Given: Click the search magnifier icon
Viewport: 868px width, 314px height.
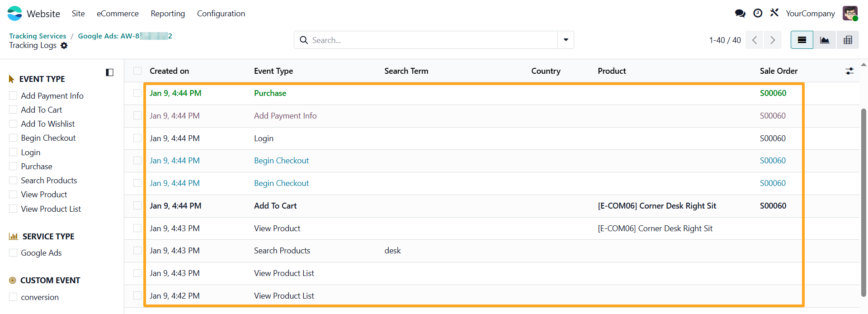Looking at the screenshot, I should tap(304, 40).
